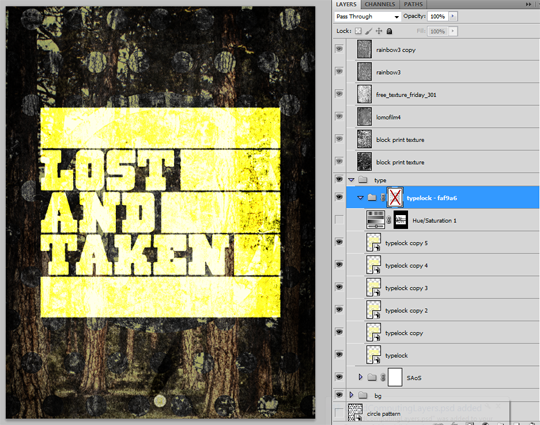The image size is (540, 425).
Task: Toggle eye icon of type group
Action: coord(339,179)
